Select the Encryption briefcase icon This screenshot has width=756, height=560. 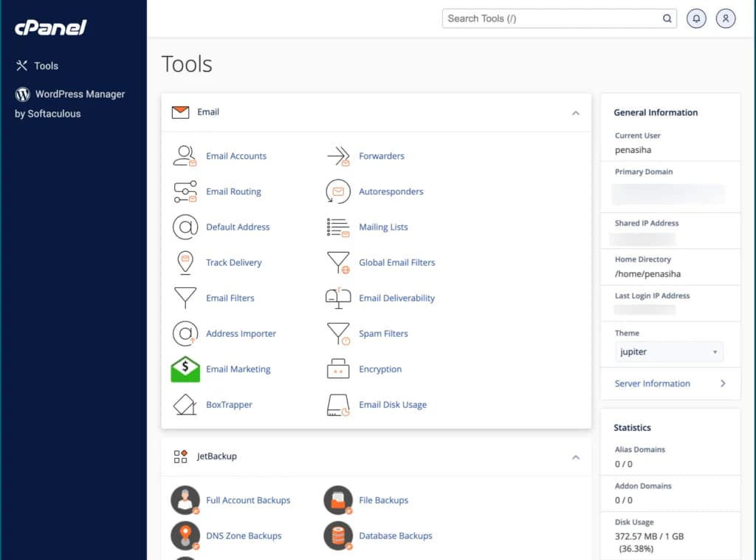click(x=337, y=369)
